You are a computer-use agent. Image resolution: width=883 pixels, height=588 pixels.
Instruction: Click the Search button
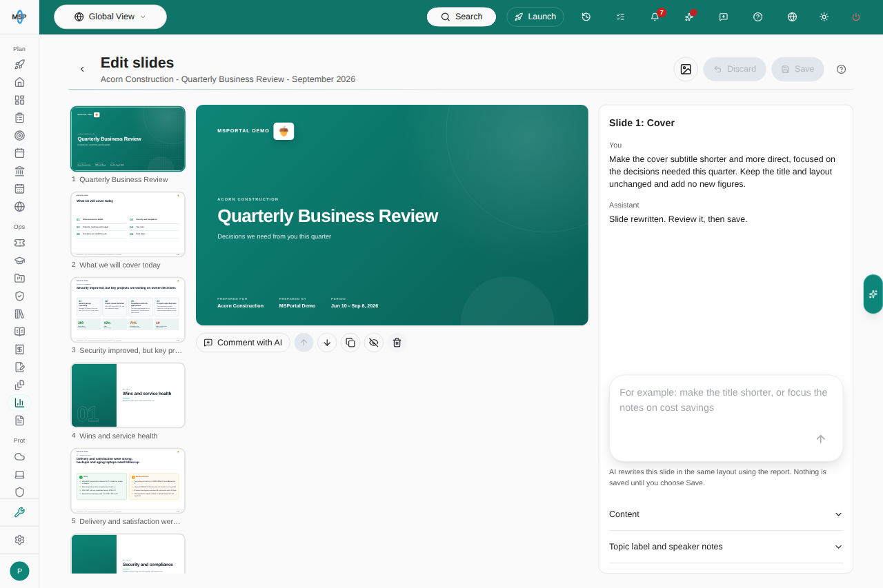point(462,17)
